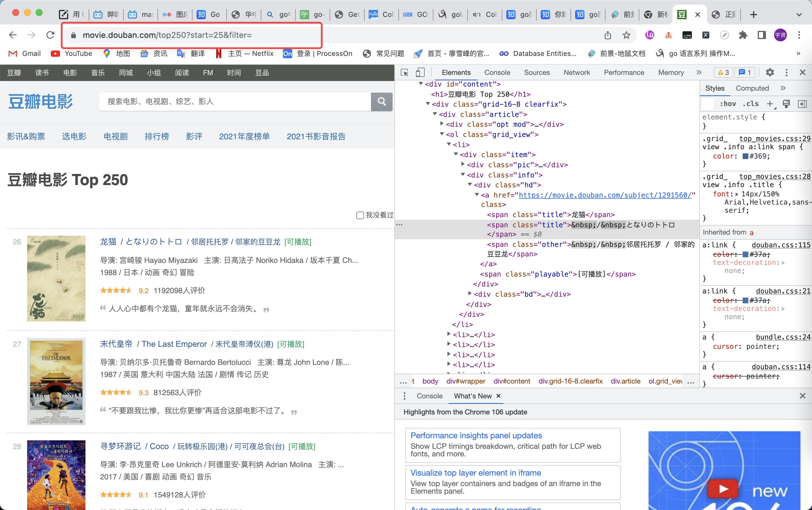Click the Douban search magnifier button
The image size is (812, 510).
point(382,101)
